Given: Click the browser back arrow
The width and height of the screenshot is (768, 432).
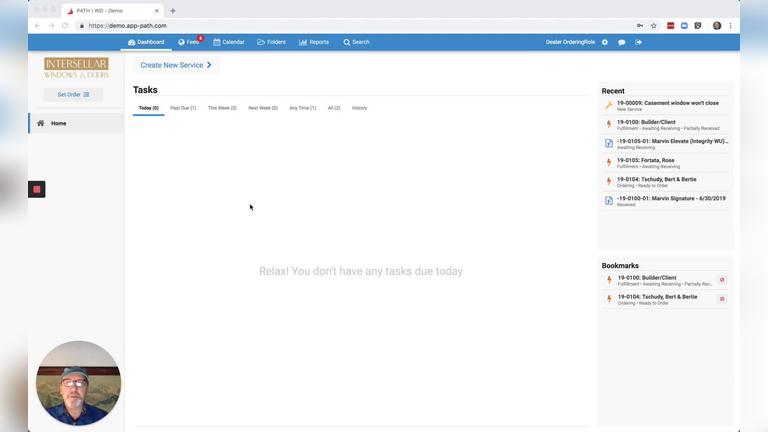Looking at the screenshot, I should pos(38,25).
